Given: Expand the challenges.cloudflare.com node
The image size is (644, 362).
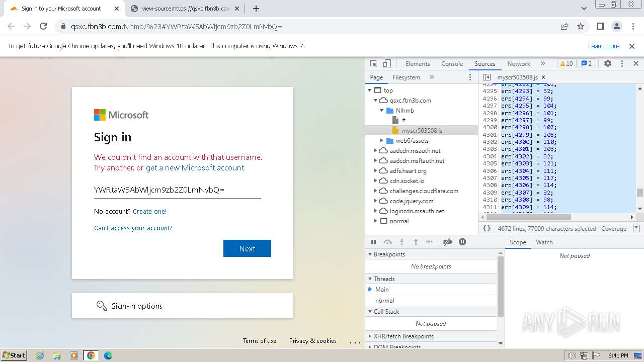Looking at the screenshot, I should [x=375, y=191].
